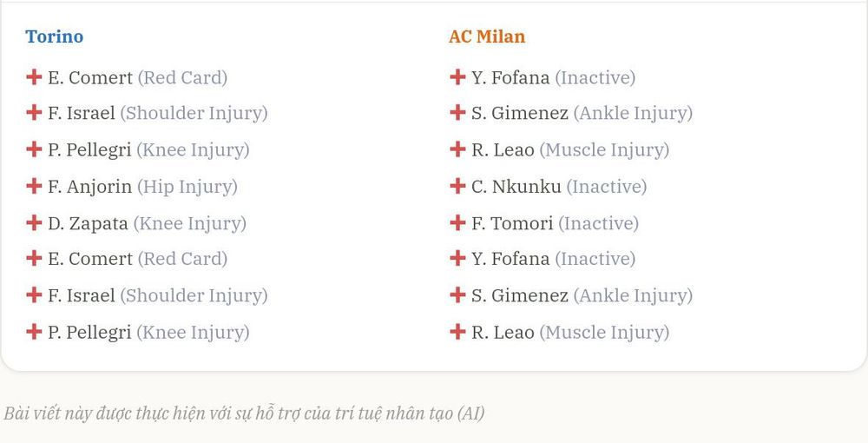Click Knee Injury status beside D. Zapata
This screenshot has height=443, width=868.
190,224
